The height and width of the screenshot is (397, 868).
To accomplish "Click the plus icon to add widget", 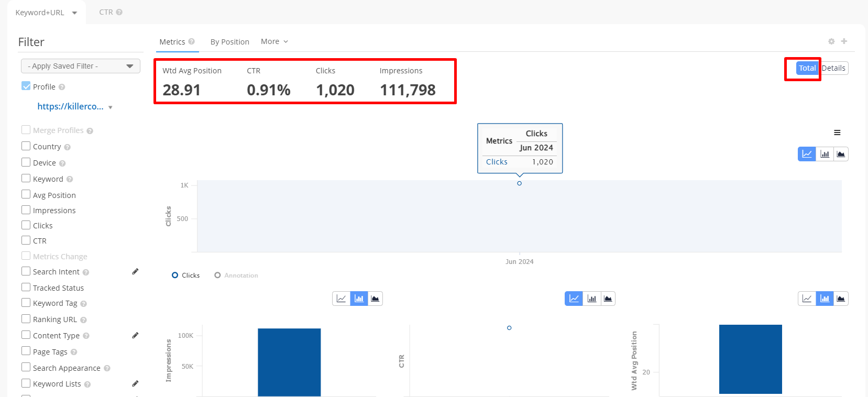I will 844,41.
